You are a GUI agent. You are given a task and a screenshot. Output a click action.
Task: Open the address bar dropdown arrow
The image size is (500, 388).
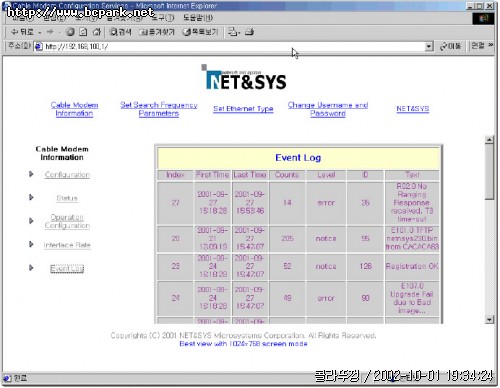pos(429,46)
